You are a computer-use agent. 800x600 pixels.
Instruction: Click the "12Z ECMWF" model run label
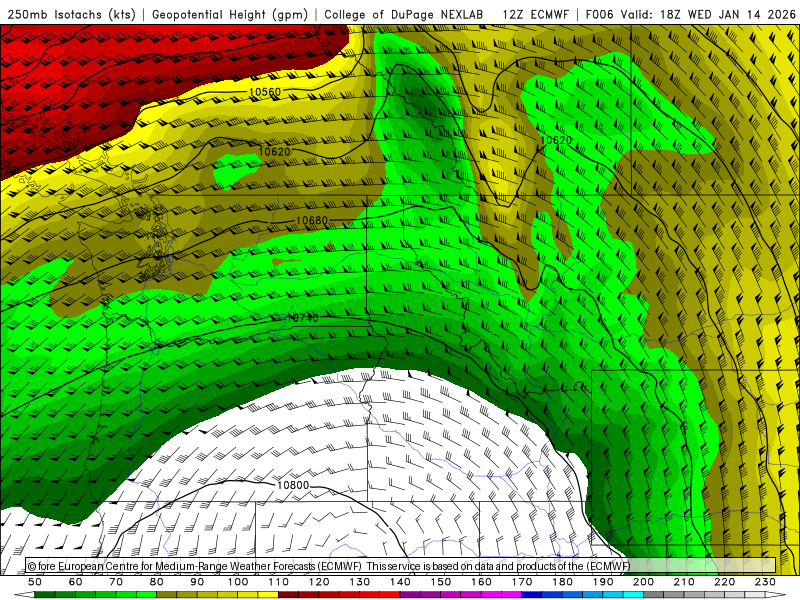tap(535, 15)
